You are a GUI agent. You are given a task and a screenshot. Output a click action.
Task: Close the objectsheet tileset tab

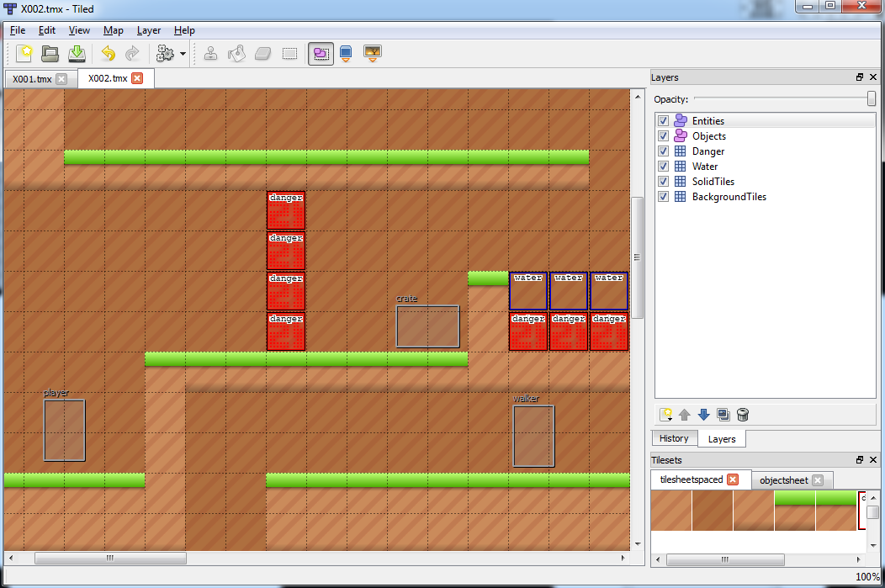point(818,480)
